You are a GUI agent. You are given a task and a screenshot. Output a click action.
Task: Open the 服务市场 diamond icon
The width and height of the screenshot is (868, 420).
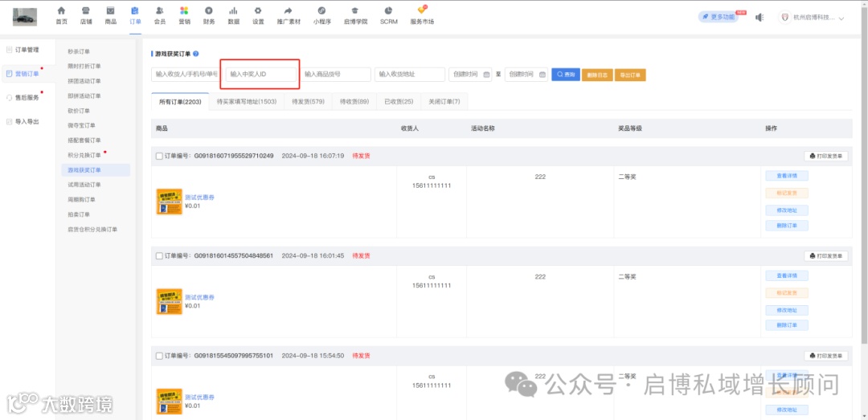pyautogui.click(x=422, y=10)
